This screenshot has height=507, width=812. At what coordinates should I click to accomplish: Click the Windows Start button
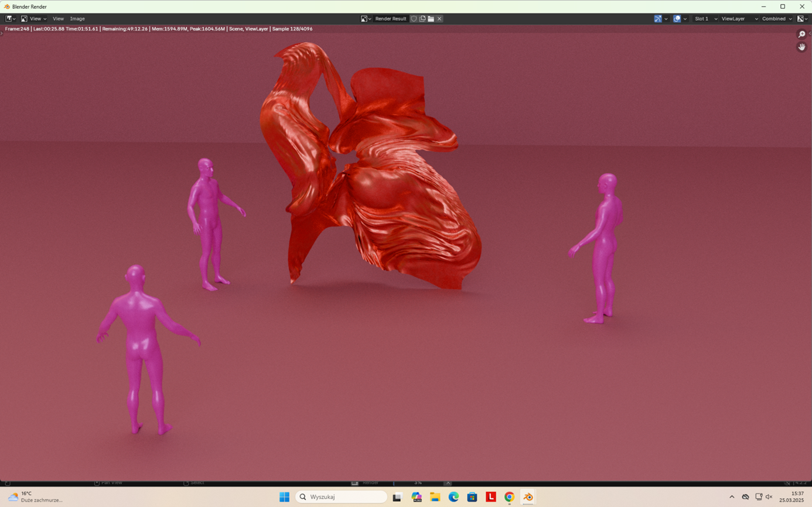[284, 497]
